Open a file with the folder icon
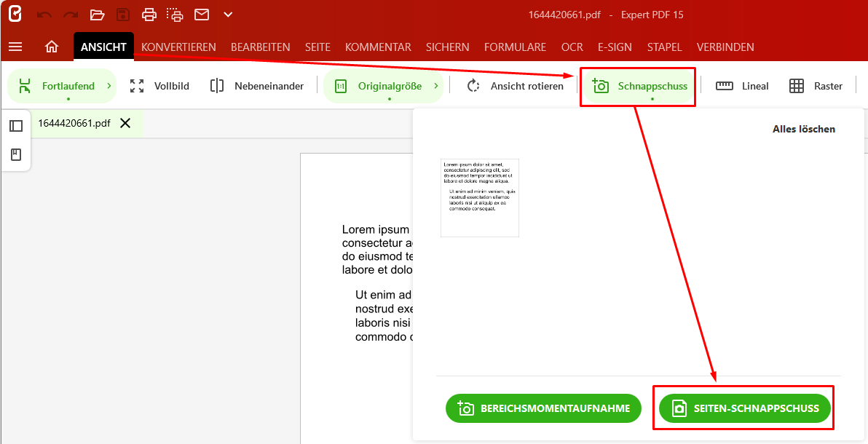Image resolution: width=868 pixels, height=444 pixels. [98, 15]
